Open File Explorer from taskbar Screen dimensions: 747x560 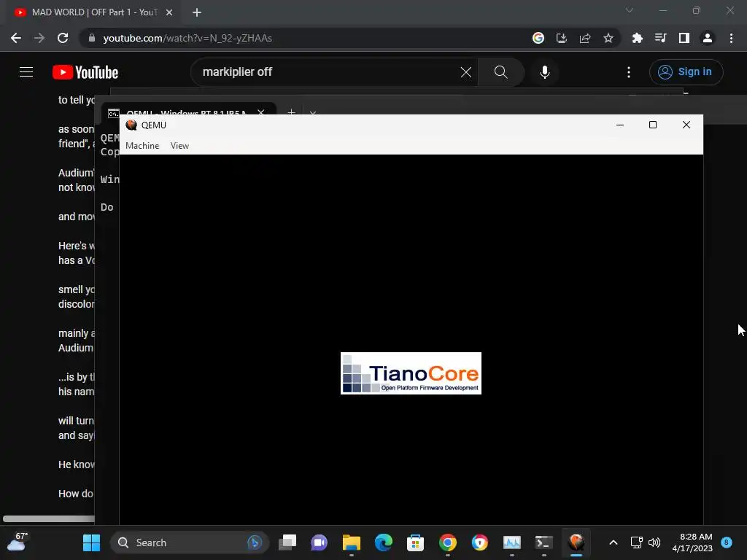click(352, 542)
